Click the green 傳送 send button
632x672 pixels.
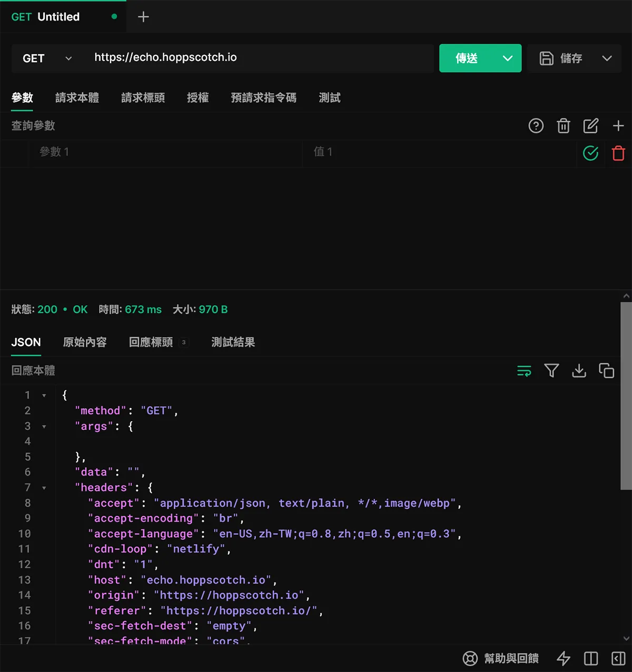[x=467, y=58]
